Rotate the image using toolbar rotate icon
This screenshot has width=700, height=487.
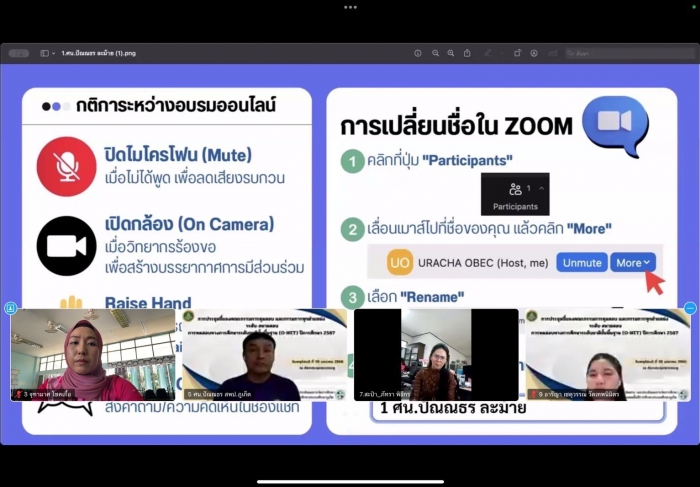(x=517, y=53)
